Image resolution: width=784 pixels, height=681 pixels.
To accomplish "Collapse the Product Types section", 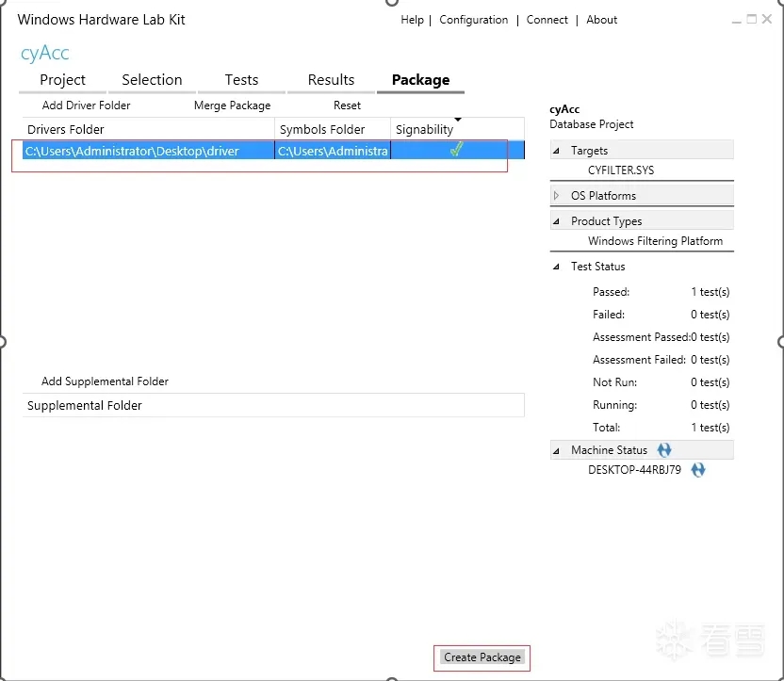I will (x=556, y=221).
